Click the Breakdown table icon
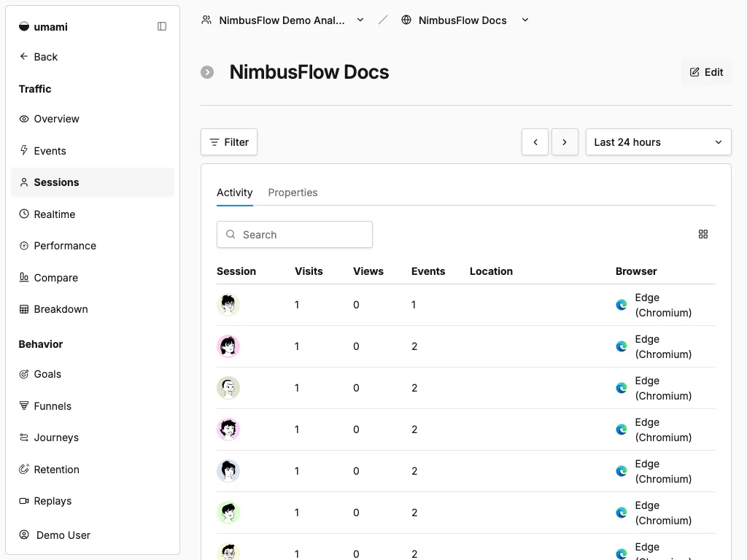 [24, 309]
